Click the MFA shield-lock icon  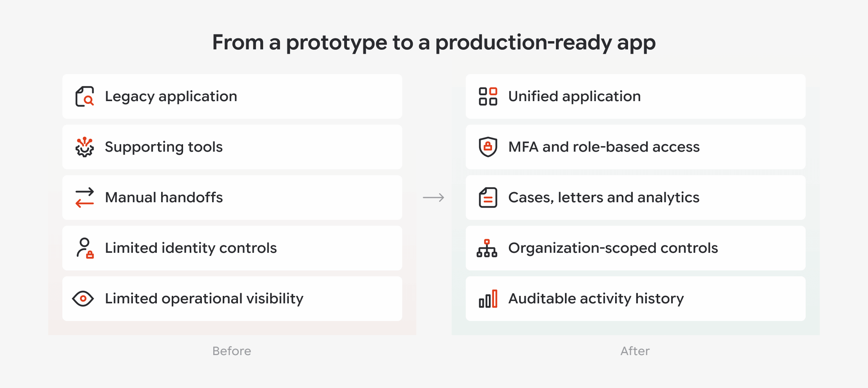(x=488, y=147)
